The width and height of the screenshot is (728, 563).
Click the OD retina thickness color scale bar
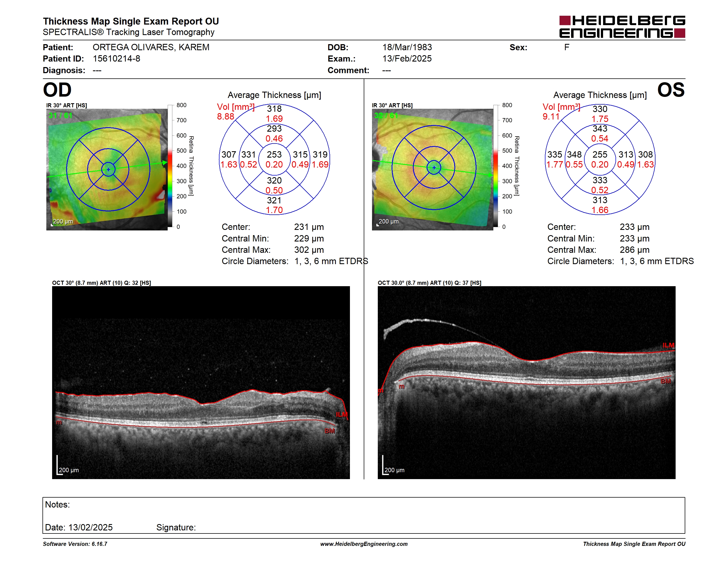pos(170,166)
